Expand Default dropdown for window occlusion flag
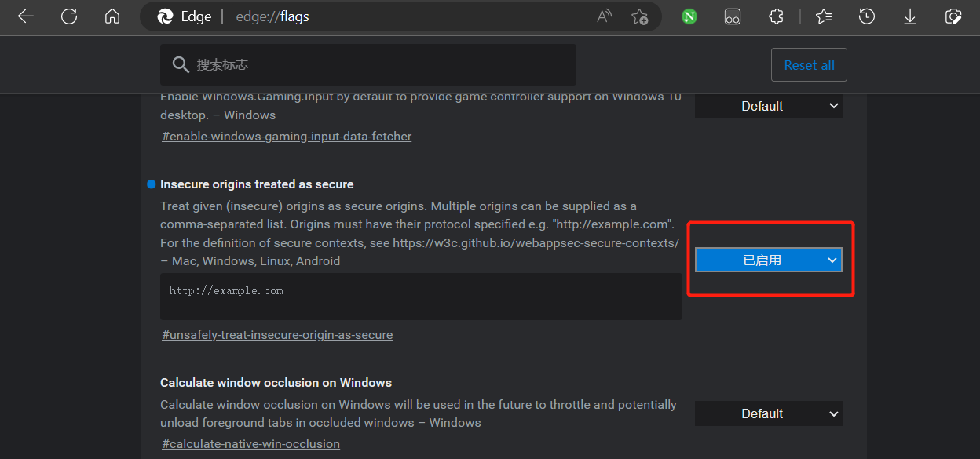 pyautogui.click(x=768, y=413)
